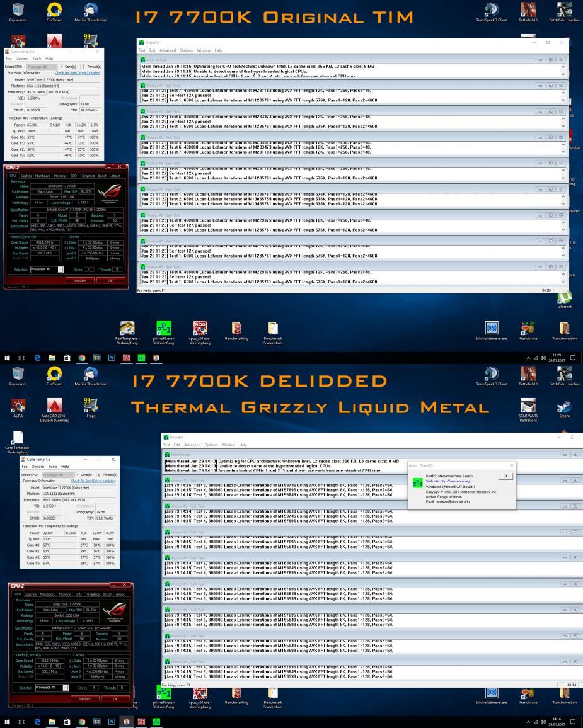Open Options menu in lower Prime95 window
Viewport: 583px width, 728px height.
[211, 445]
